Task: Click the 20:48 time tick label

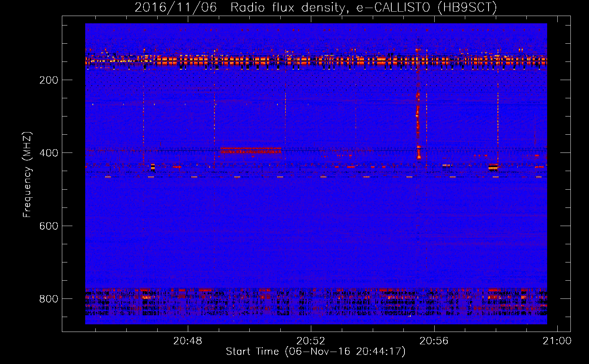Action: coord(188,341)
